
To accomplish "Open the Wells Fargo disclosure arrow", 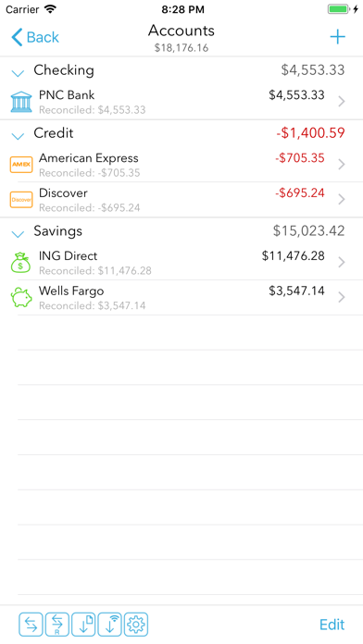I will [341, 297].
